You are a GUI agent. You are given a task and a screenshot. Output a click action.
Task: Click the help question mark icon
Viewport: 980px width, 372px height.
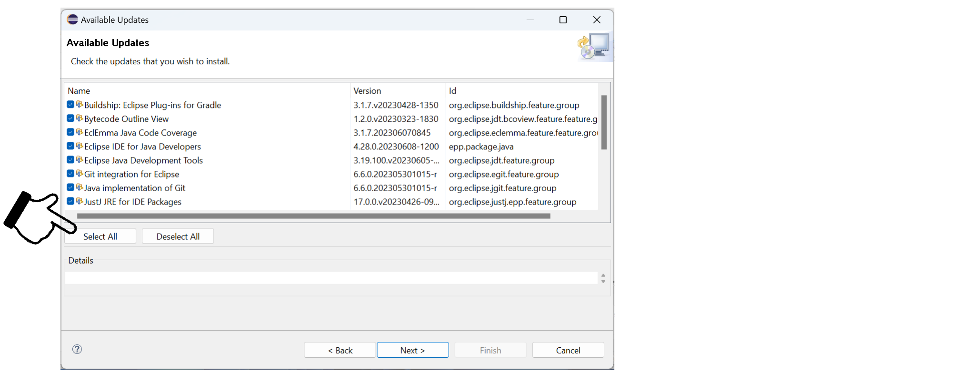tap(77, 349)
